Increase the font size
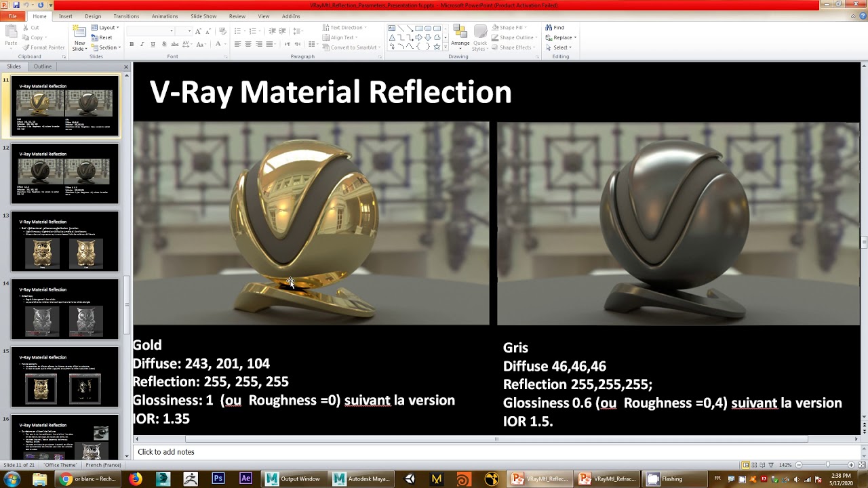Image resolution: width=868 pixels, height=488 pixels. pyautogui.click(x=198, y=31)
